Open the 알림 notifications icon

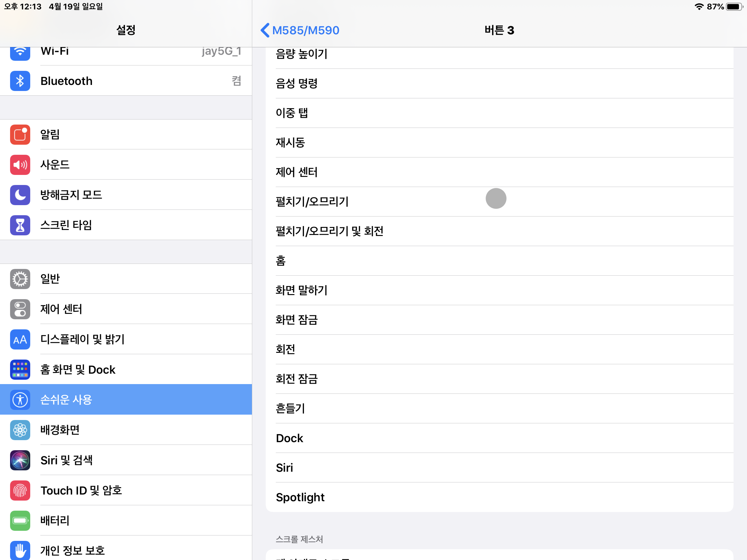(x=20, y=134)
